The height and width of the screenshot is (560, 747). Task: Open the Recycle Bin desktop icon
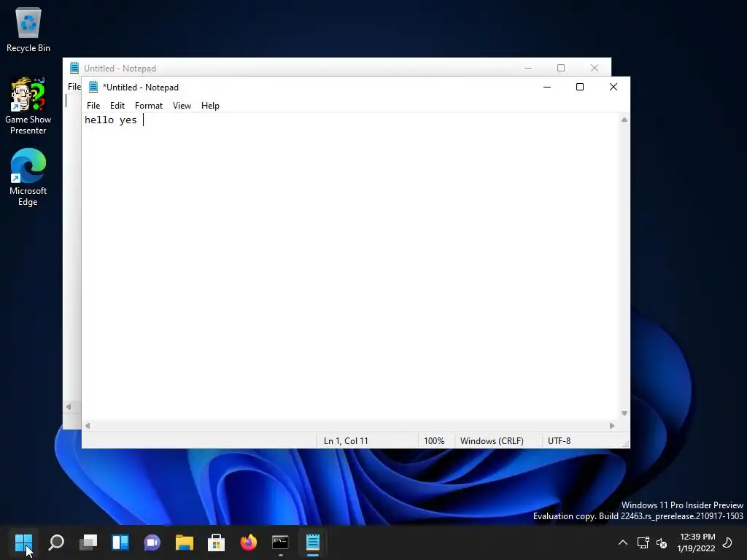(x=28, y=30)
